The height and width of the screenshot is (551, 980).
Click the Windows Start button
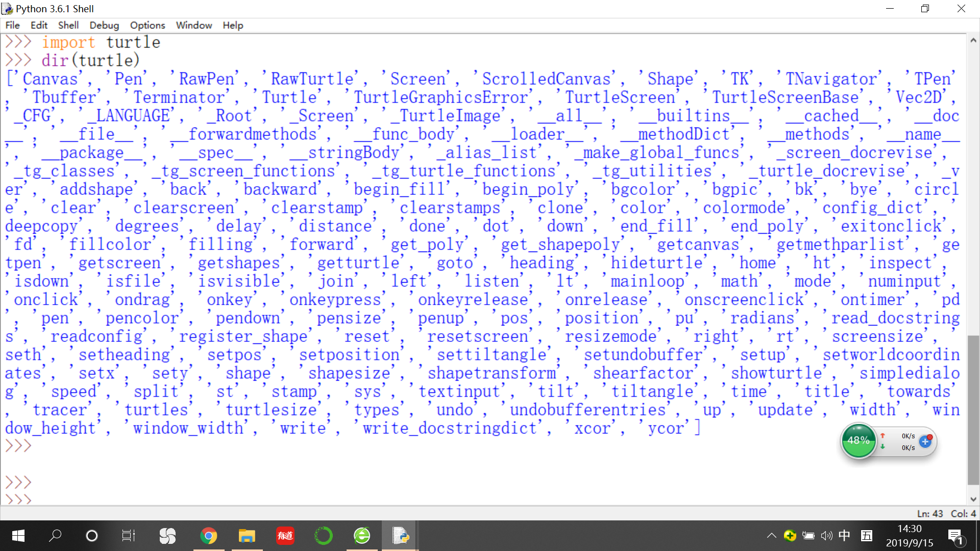click(x=18, y=536)
